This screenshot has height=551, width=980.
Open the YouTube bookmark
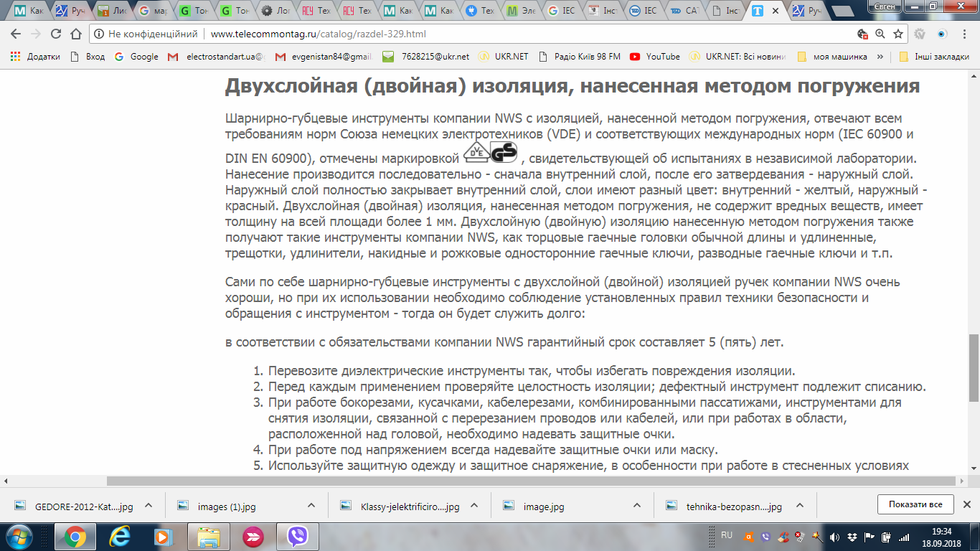[655, 57]
